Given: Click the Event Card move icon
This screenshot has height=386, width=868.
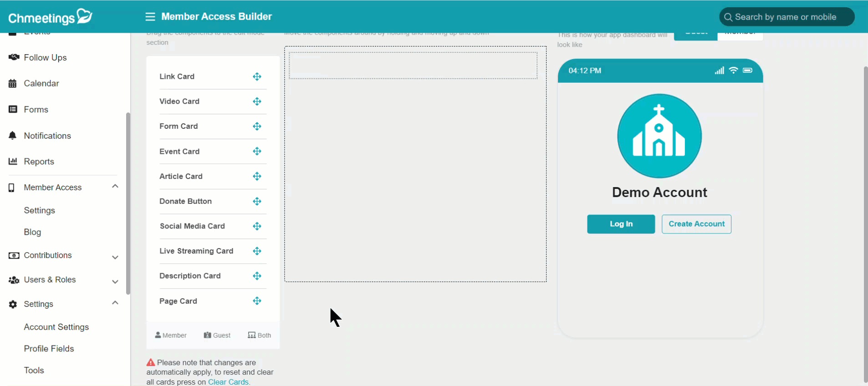Looking at the screenshot, I should pyautogui.click(x=257, y=151).
